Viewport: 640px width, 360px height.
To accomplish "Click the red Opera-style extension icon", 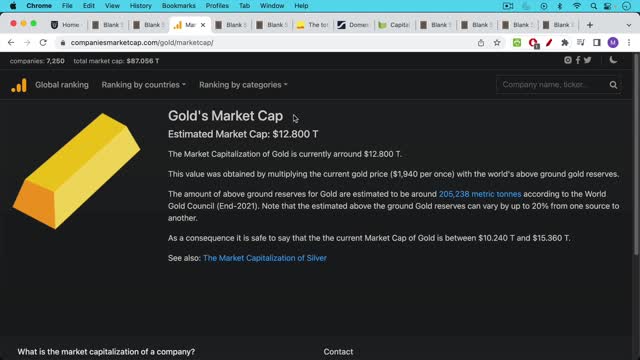I will (533, 43).
